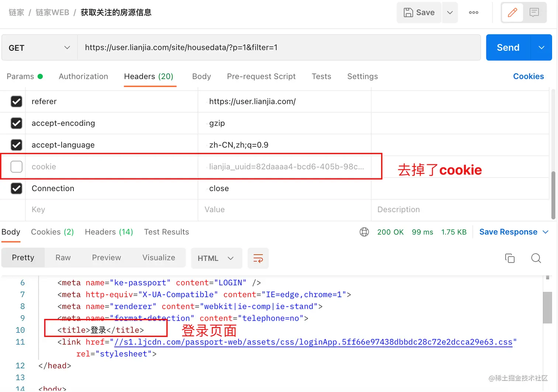Click the 200 OK status
Image resolution: width=558 pixels, height=392 pixels.
(390, 232)
